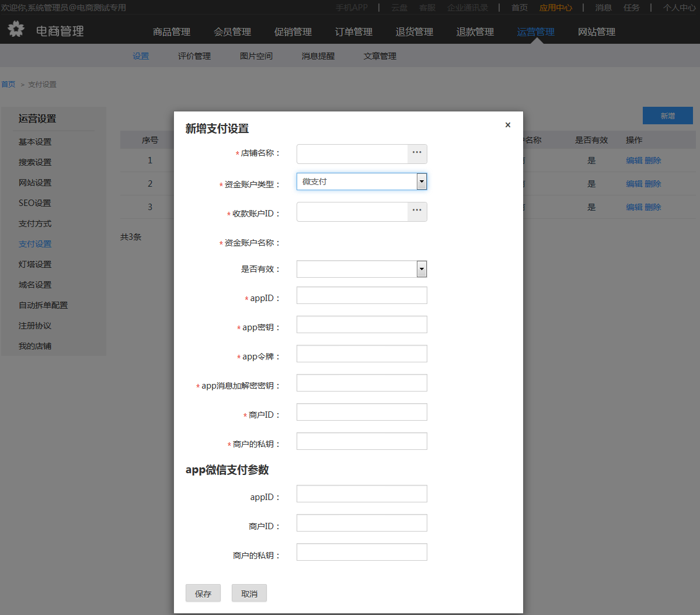Screen dimensions: 700x615
Task: Switch to the 文章管理 sub-tab
Action: click(380, 56)
